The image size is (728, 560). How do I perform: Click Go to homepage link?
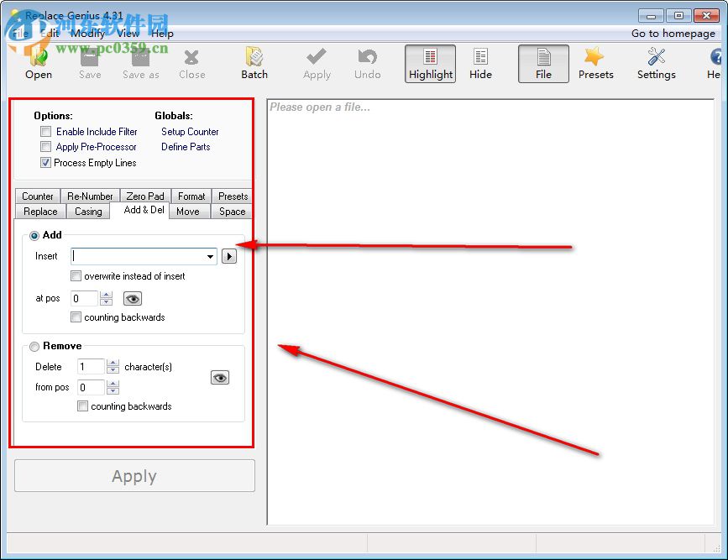click(673, 34)
